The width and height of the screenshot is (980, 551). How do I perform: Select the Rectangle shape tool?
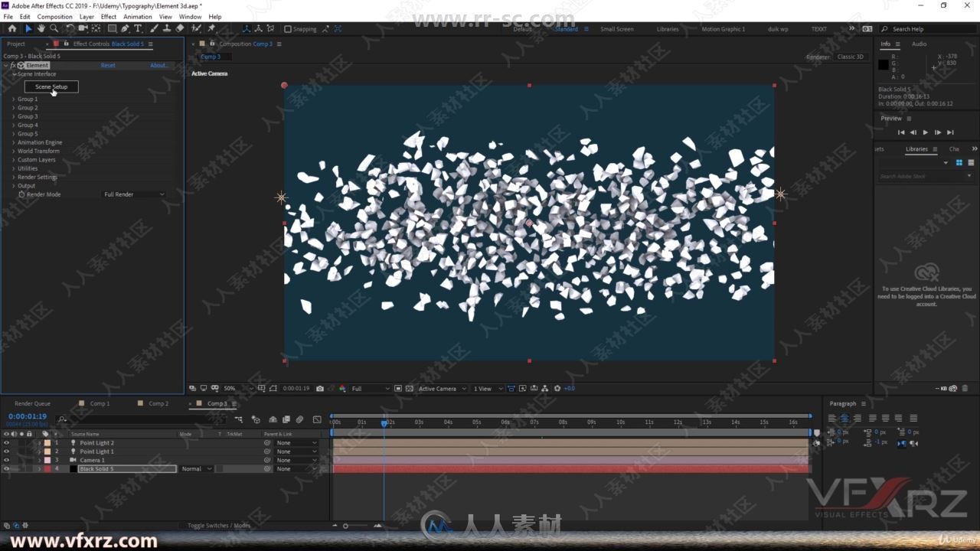pyautogui.click(x=112, y=28)
